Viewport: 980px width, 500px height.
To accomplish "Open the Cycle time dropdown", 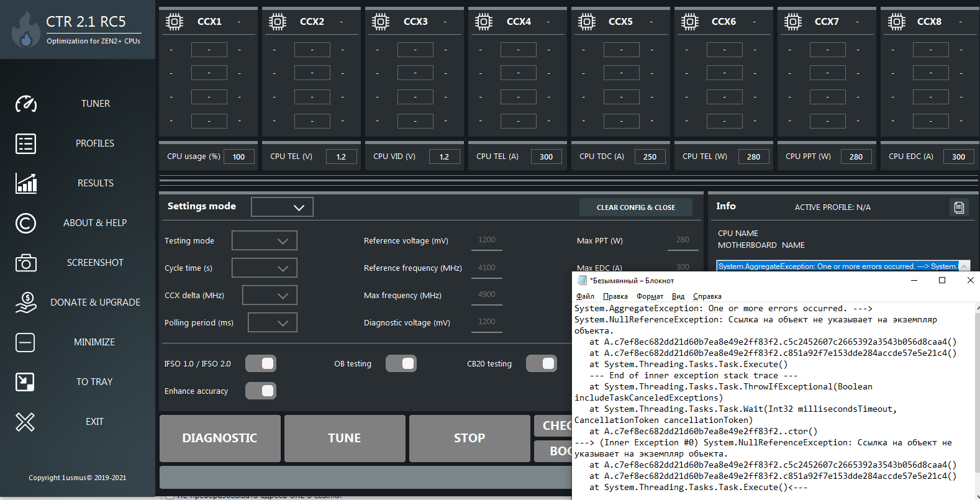I will click(x=265, y=268).
